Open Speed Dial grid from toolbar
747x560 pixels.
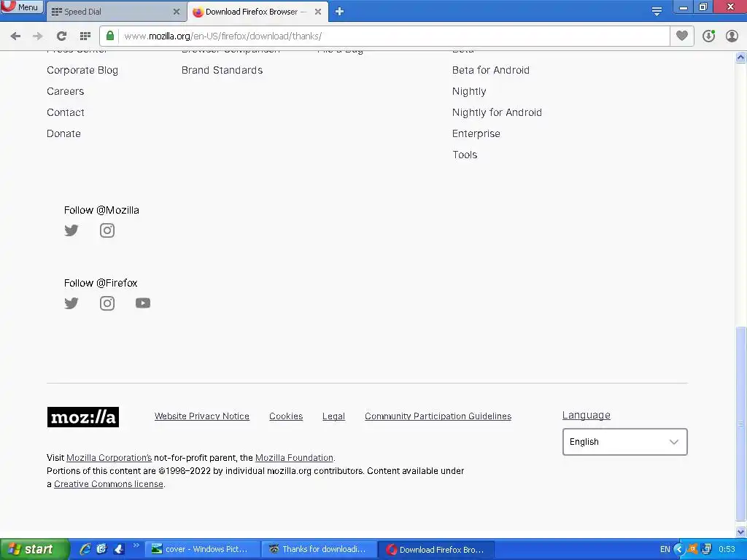pos(85,36)
